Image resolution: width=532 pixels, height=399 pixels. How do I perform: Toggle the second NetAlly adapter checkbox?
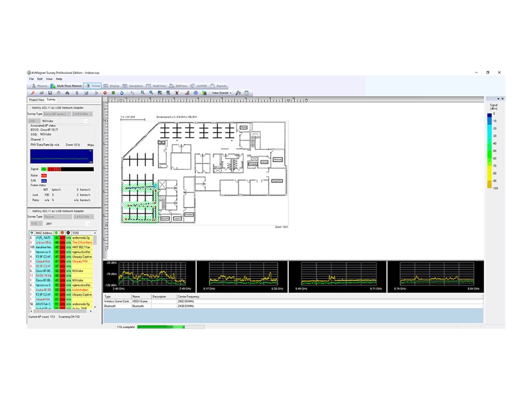click(x=30, y=211)
